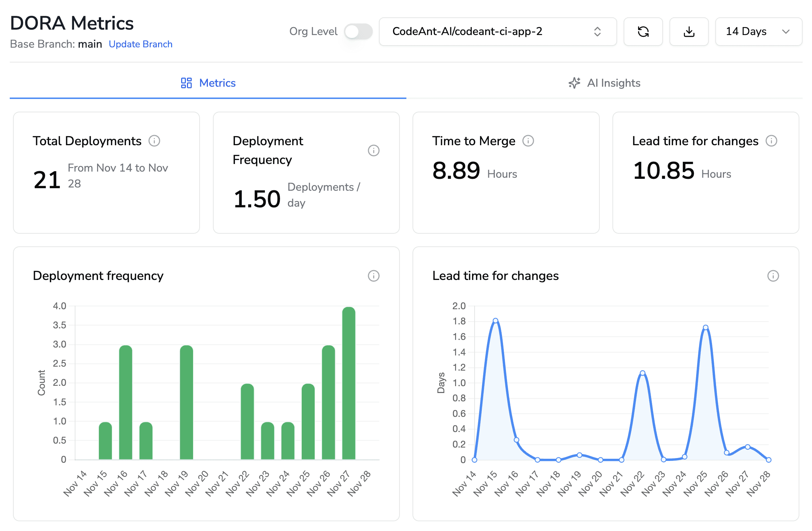
Task: Select the Nov 15 peak data point
Action: click(x=495, y=320)
